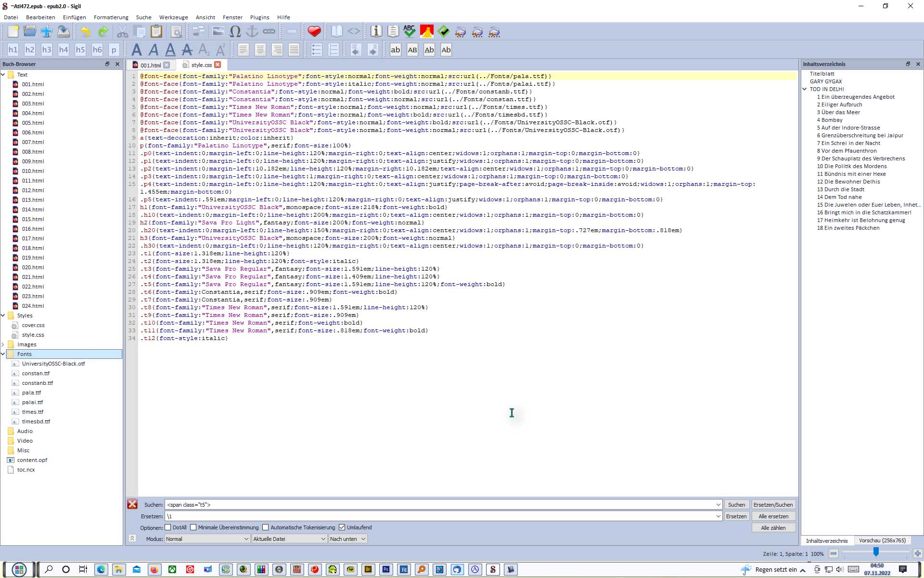
Task: Open the Formatierung menu
Action: [x=111, y=17]
